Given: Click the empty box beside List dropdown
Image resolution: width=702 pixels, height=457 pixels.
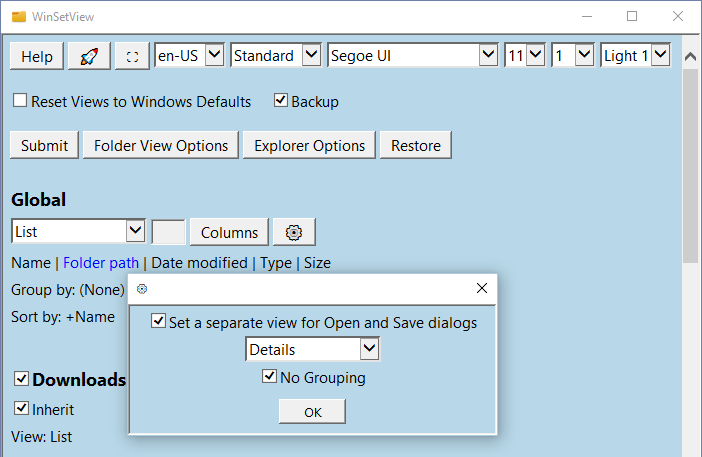Looking at the screenshot, I should (168, 232).
